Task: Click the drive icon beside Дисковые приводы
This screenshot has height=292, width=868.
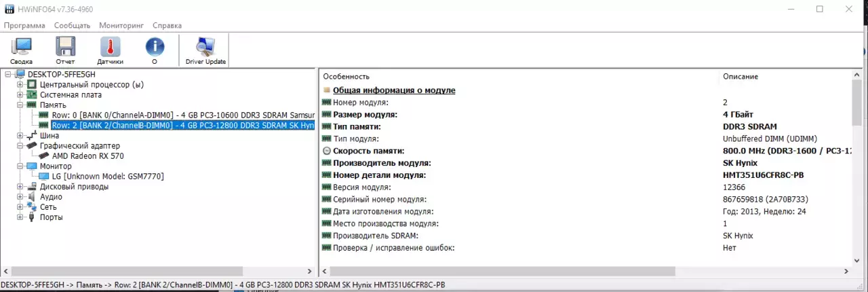Action: (x=32, y=186)
